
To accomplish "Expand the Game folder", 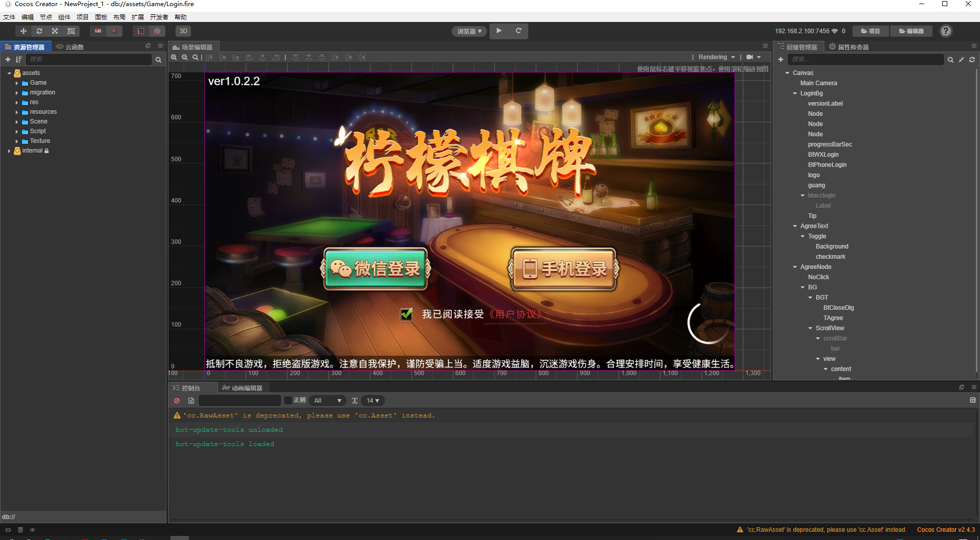I will 17,83.
